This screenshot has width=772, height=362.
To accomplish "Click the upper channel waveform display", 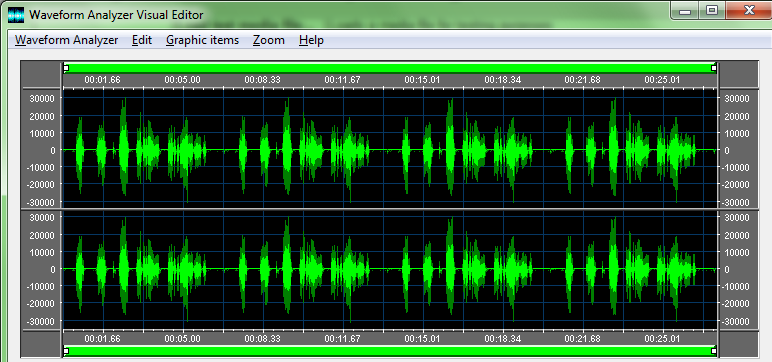I will 390,149.
